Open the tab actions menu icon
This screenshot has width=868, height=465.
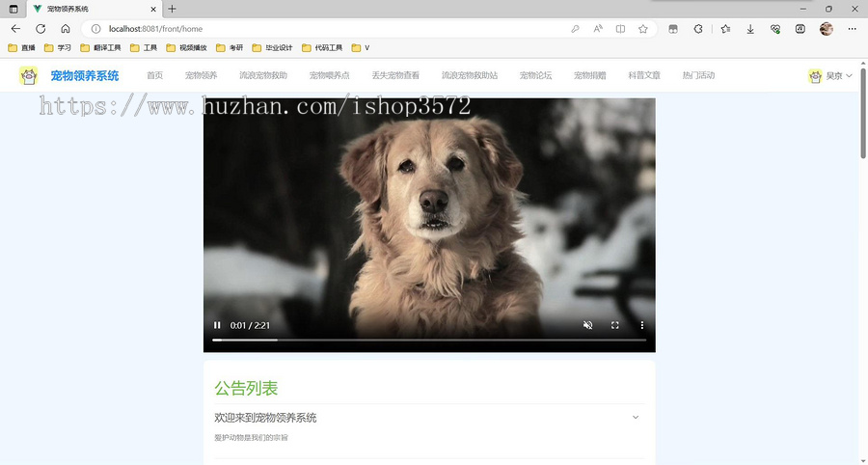(x=14, y=9)
